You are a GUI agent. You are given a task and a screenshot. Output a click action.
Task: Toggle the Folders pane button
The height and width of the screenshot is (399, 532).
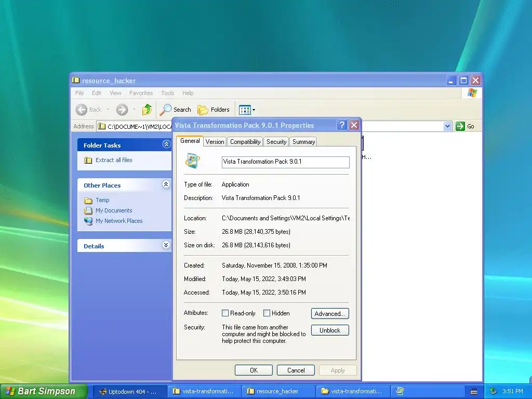tap(214, 110)
